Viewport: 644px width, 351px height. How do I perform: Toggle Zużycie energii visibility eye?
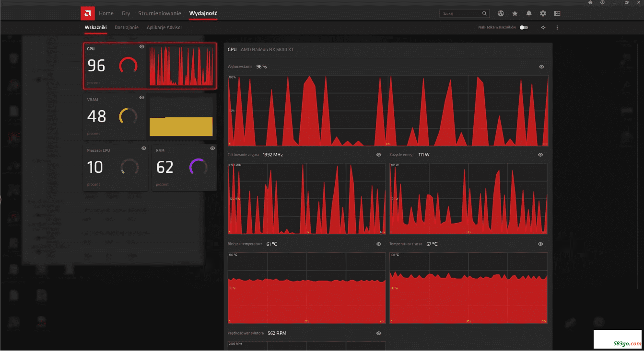540,155
